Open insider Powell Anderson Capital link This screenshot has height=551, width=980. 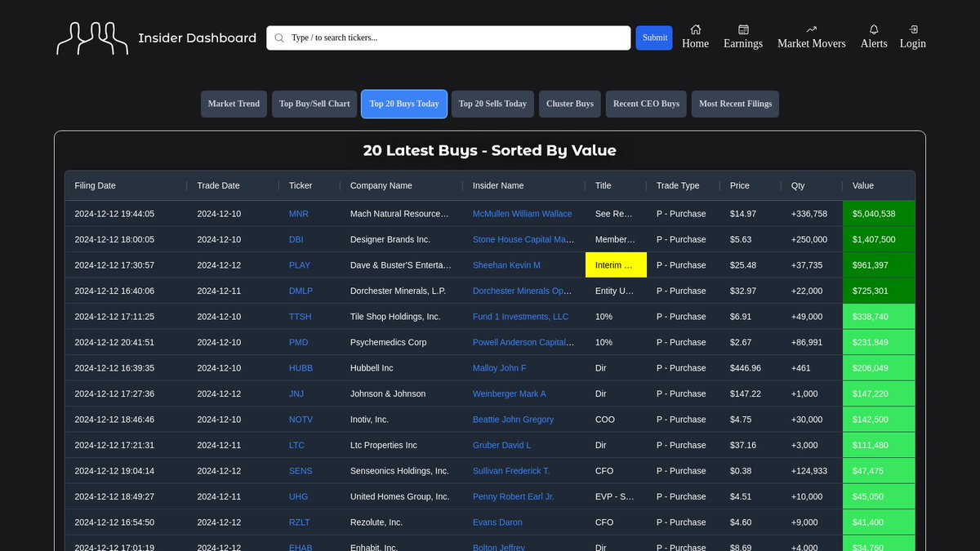(x=523, y=342)
